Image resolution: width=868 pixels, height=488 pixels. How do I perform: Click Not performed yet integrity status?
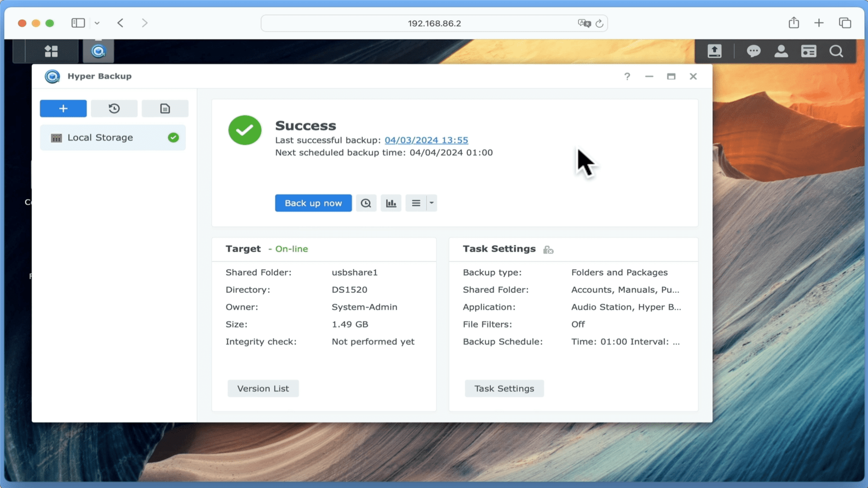point(373,342)
